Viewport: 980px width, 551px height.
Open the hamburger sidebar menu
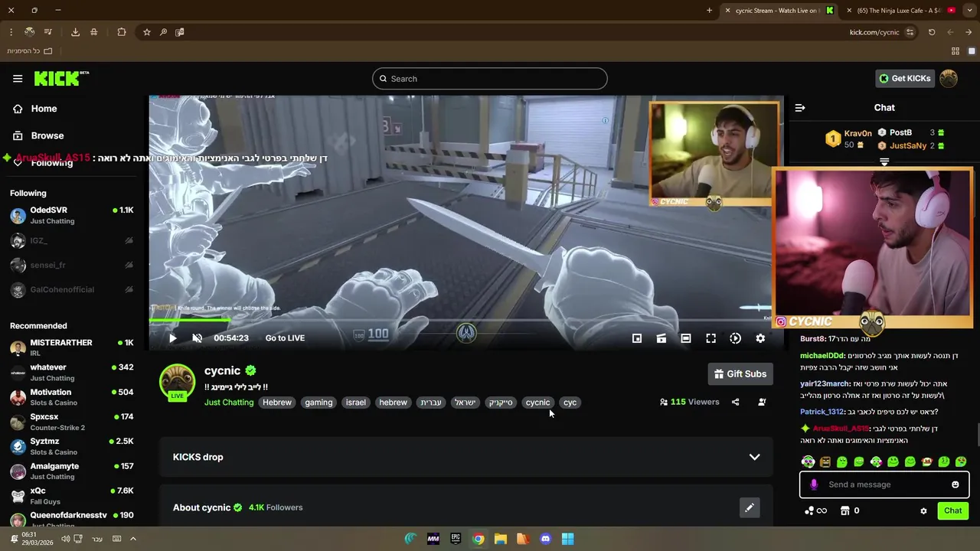pos(18,79)
